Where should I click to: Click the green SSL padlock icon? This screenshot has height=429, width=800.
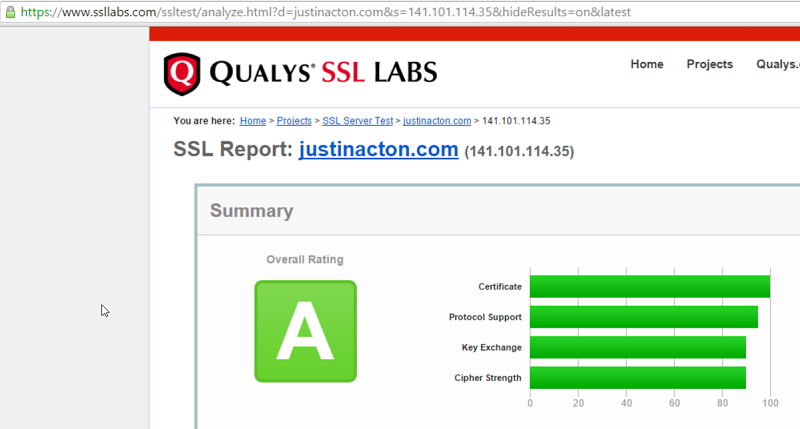(10, 12)
